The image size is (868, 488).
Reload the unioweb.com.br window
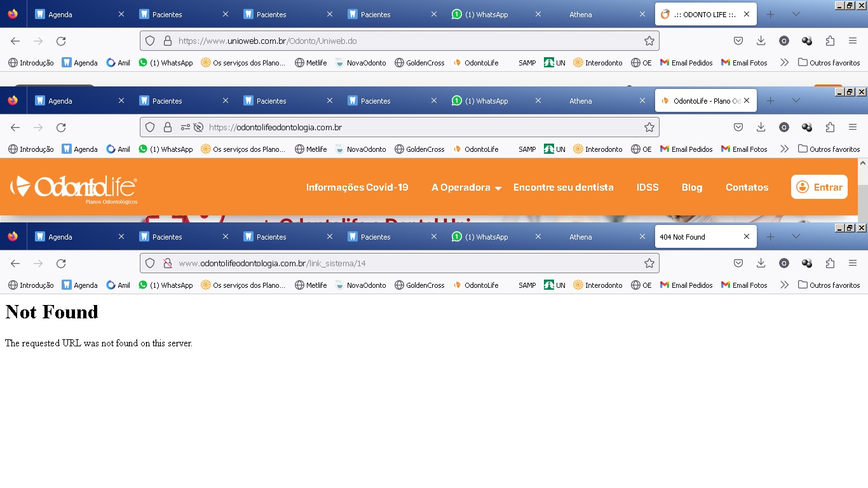pyautogui.click(x=61, y=41)
